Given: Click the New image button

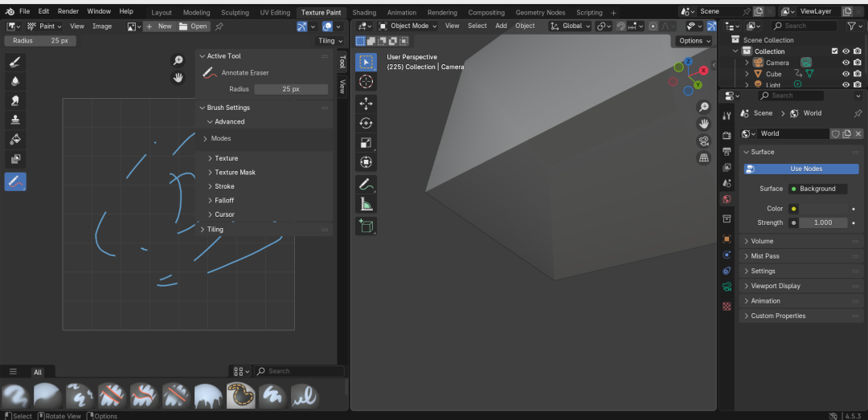Looking at the screenshot, I should [x=160, y=26].
